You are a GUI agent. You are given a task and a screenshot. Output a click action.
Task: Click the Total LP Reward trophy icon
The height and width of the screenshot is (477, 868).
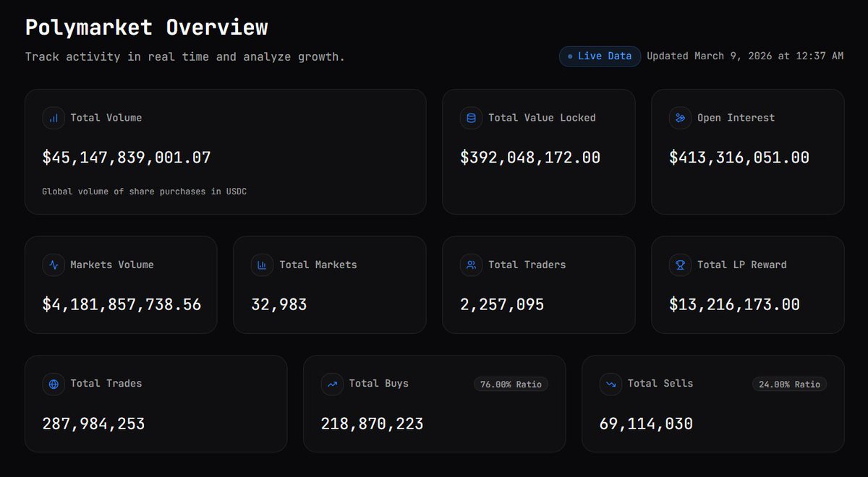(x=680, y=265)
